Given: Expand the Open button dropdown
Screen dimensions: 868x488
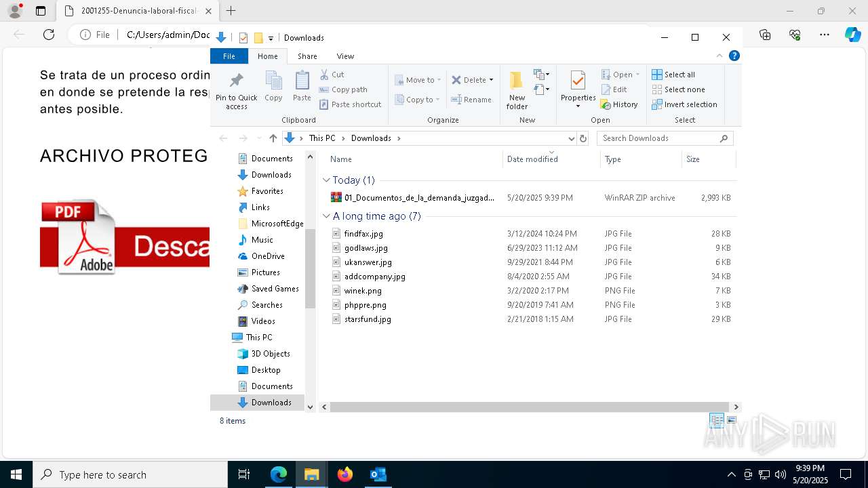Looking at the screenshot, I should (x=637, y=75).
